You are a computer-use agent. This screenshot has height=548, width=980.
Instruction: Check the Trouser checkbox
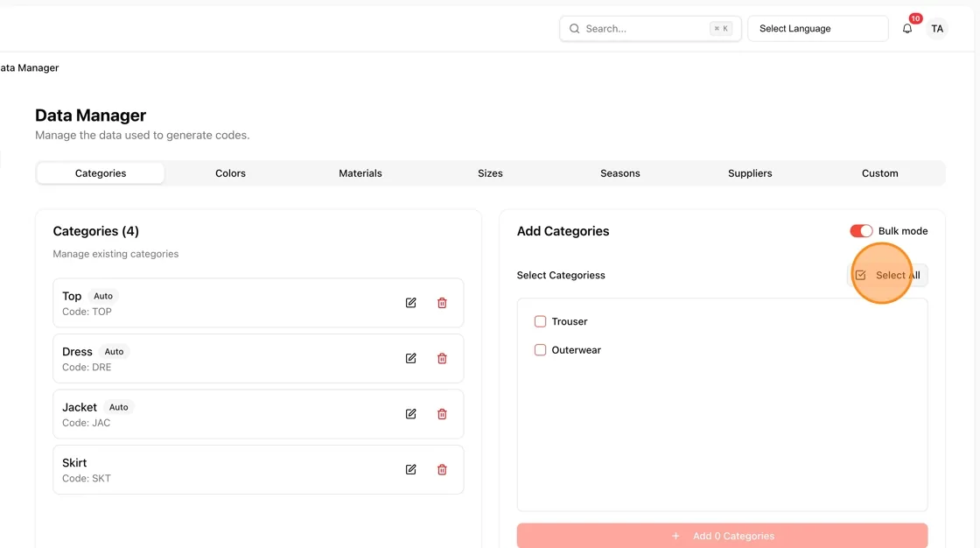point(540,321)
